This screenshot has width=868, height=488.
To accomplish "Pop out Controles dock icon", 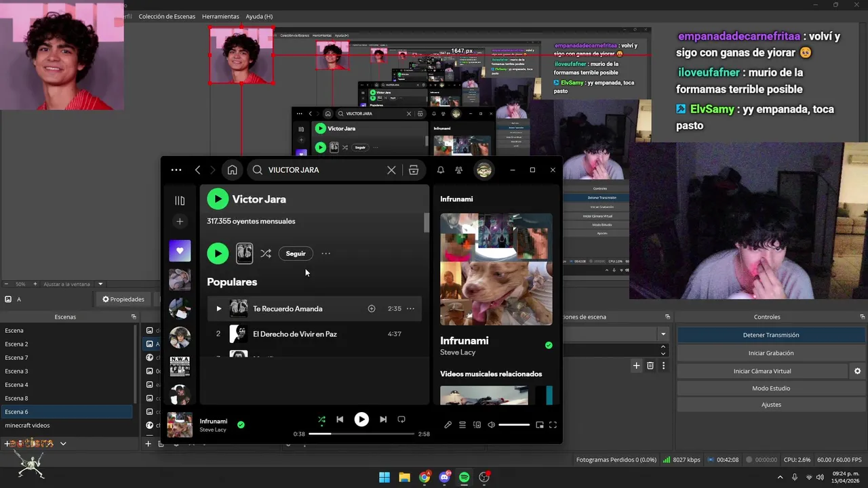I will (x=863, y=317).
